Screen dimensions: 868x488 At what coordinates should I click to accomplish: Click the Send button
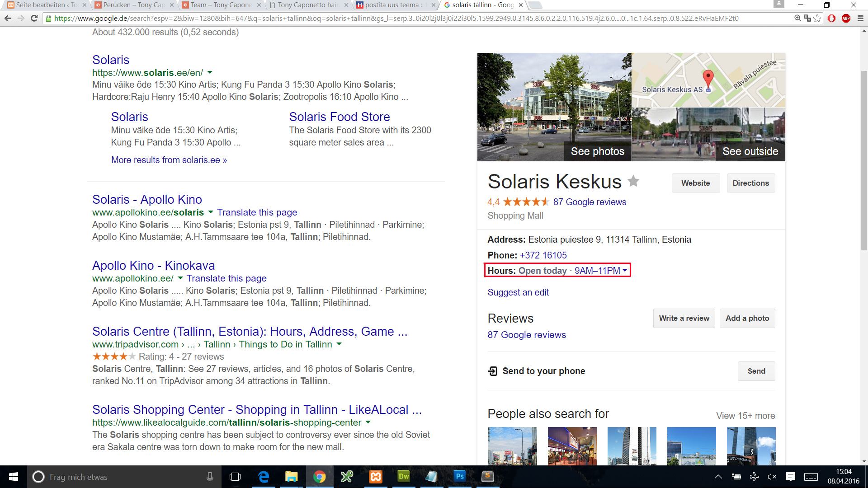(756, 371)
